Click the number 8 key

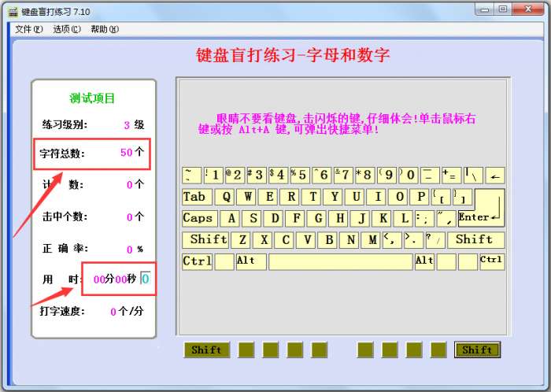(x=365, y=176)
